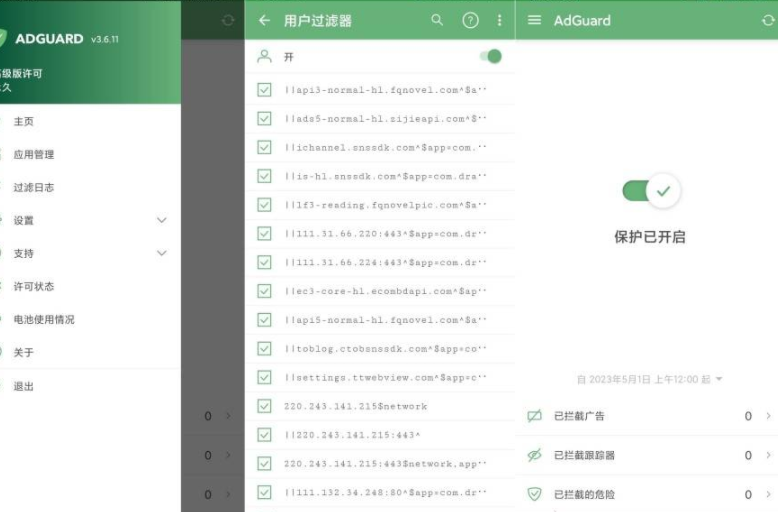Uncheck the 220.243.141.215:443$network,app rule
Screen dimensions: 778x512
[264, 464]
